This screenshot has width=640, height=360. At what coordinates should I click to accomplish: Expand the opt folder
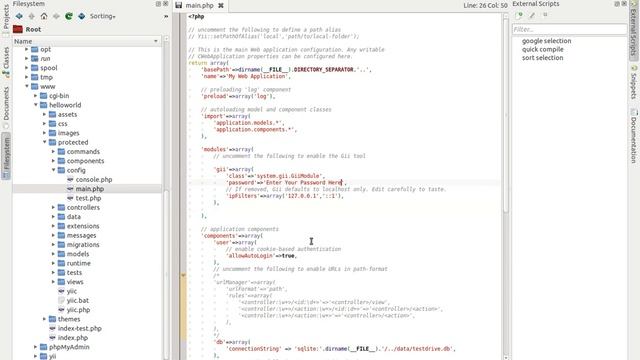[27, 49]
